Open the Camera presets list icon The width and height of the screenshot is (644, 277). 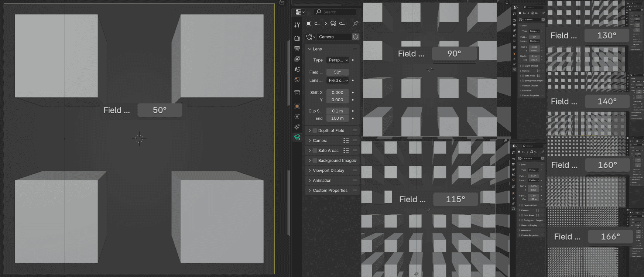[346, 141]
